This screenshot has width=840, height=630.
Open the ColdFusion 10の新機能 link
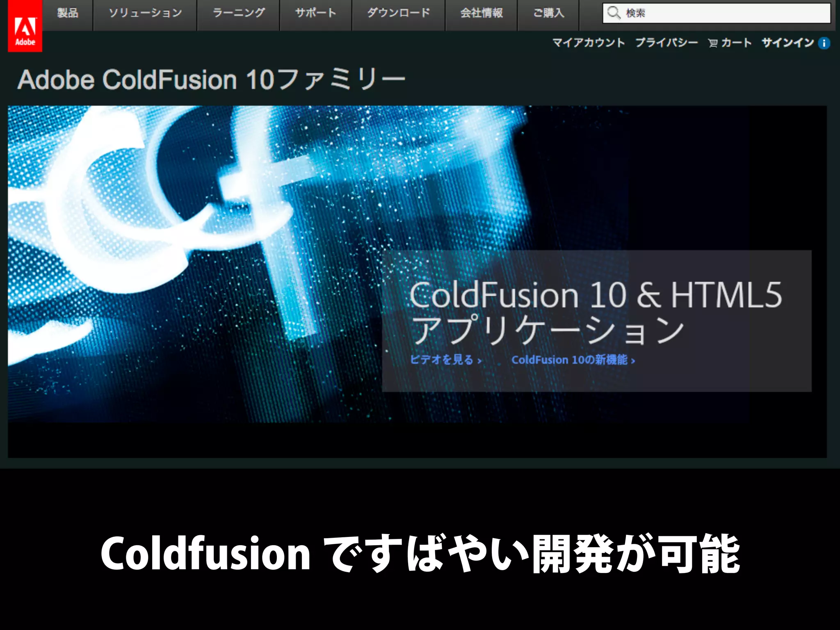click(x=573, y=360)
